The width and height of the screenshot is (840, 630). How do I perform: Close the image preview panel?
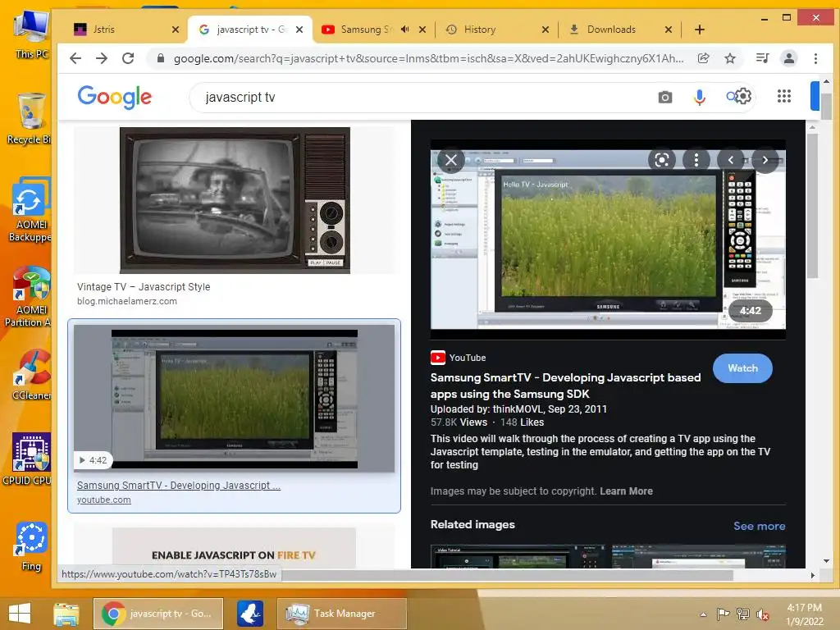(451, 160)
